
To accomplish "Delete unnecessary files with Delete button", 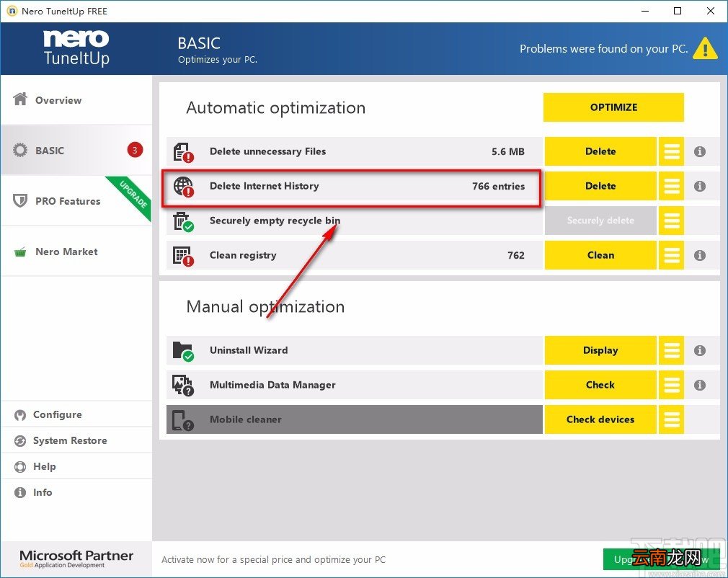I will pos(600,151).
